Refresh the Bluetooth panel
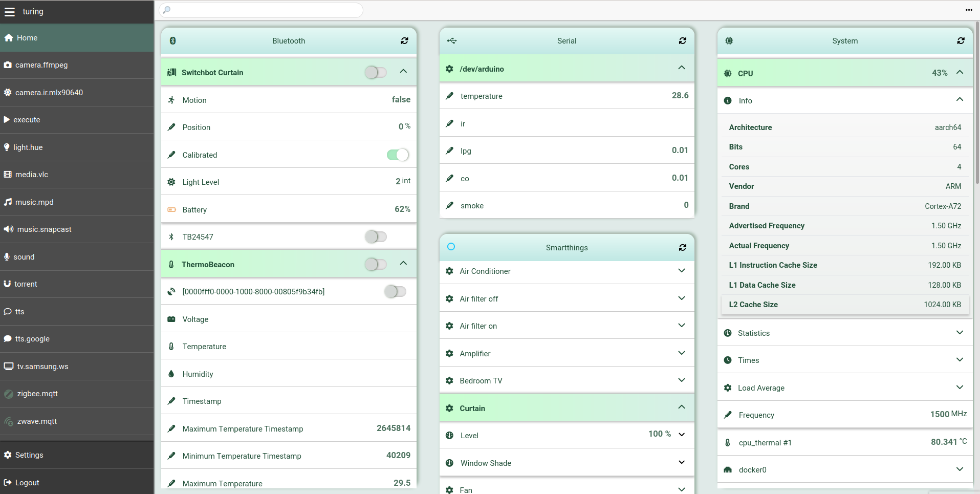Screen dimensions: 980x494 (x=405, y=41)
